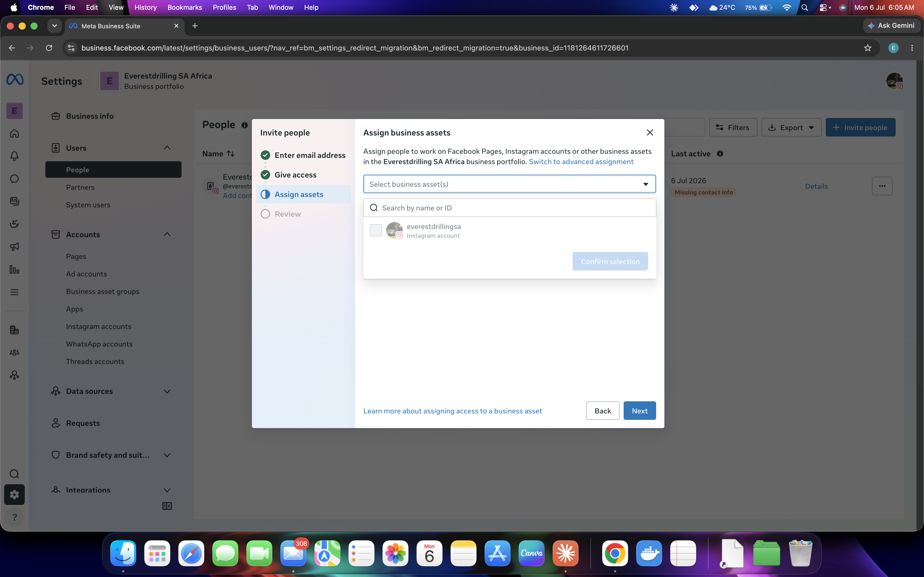The image size is (924, 577).
Task: Open the insights bar chart icon
Action: coord(14,269)
